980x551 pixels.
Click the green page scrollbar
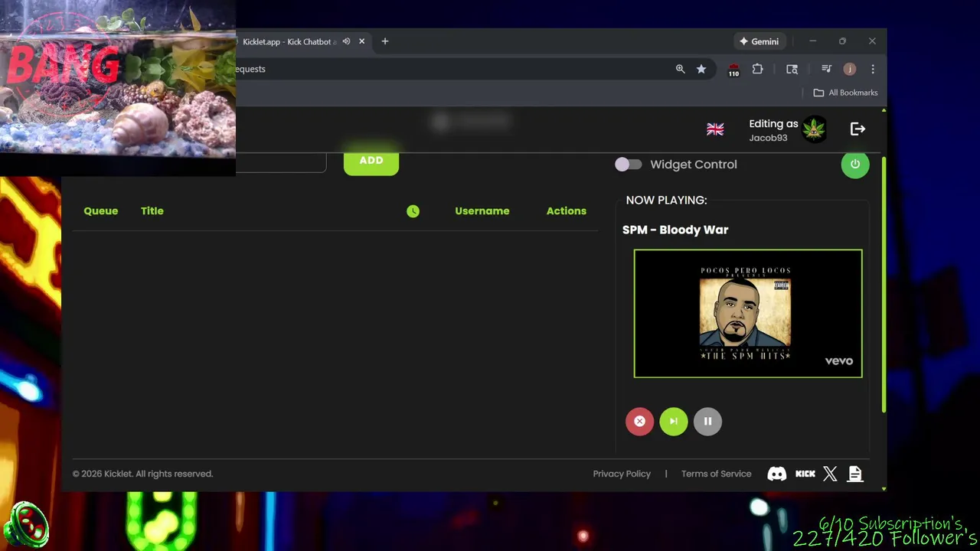[884, 285]
